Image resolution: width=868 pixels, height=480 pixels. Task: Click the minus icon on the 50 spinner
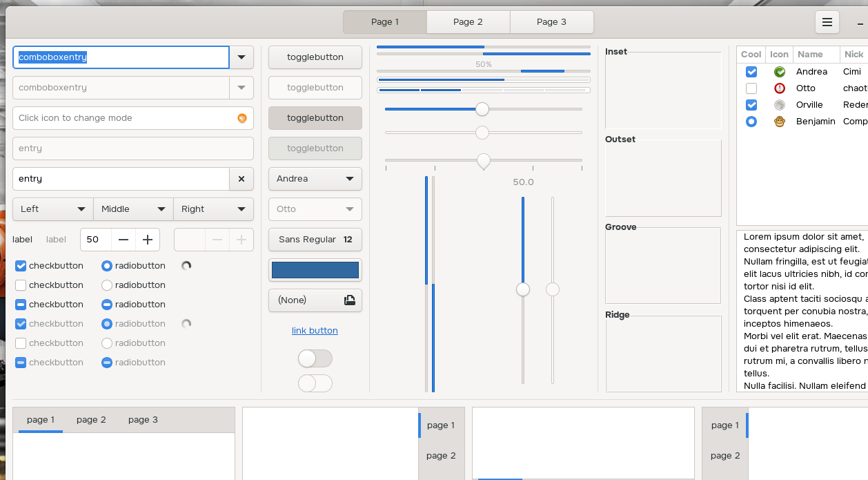[x=124, y=240]
